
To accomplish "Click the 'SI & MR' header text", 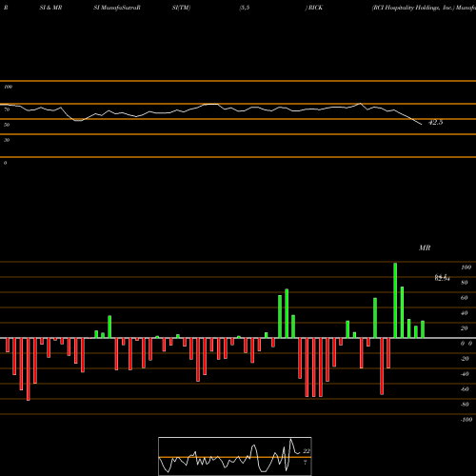I will click(50, 8).
